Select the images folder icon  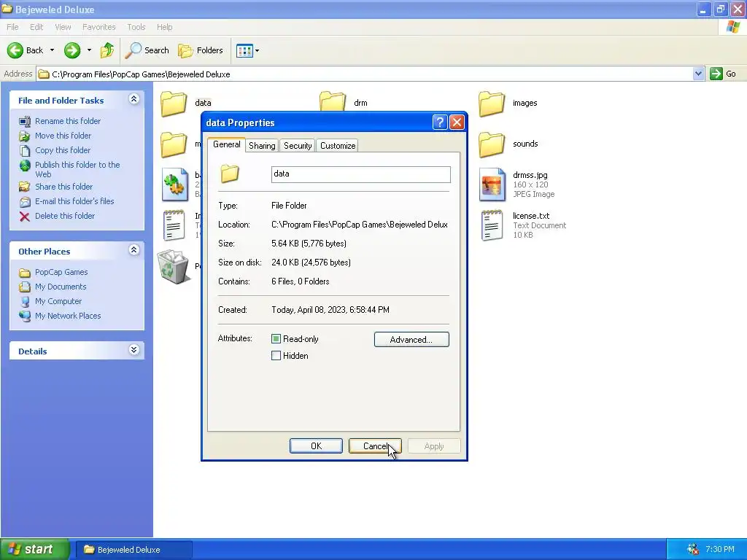(492, 104)
